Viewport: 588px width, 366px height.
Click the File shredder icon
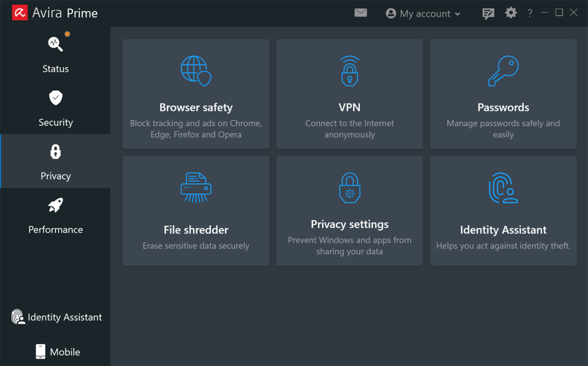tap(196, 187)
